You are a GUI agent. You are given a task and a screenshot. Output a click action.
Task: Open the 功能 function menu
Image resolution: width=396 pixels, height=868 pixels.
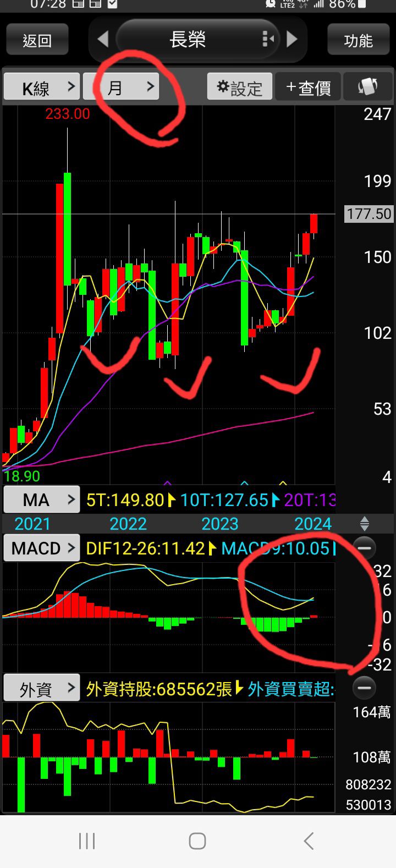point(358,40)
